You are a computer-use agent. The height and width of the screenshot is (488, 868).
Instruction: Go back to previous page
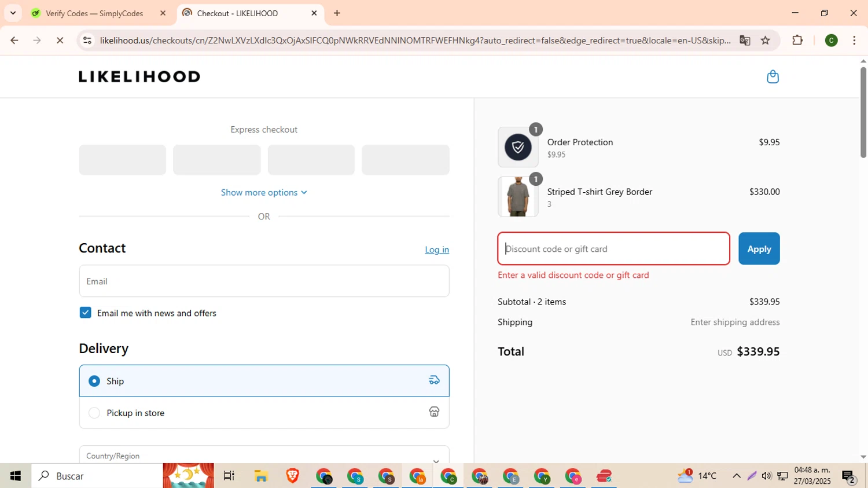[14, 41]
